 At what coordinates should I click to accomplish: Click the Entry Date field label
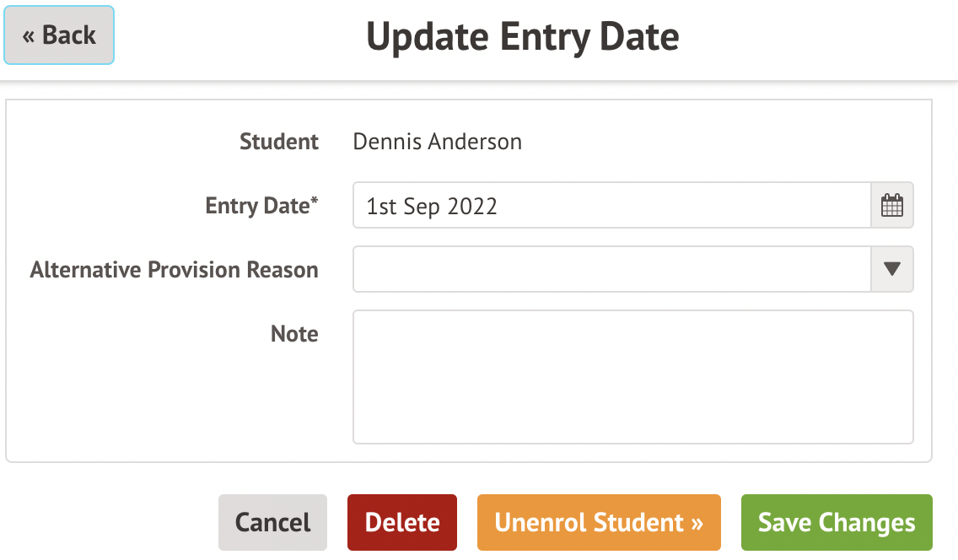(261, 206)
